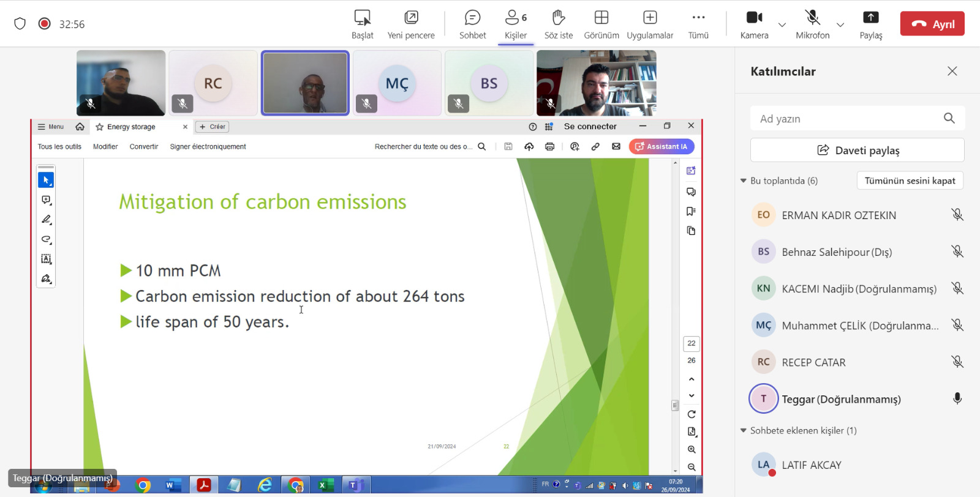Open Tümü more options menu
The width and height of the screenshot is (980, 497).
(698, 24)
